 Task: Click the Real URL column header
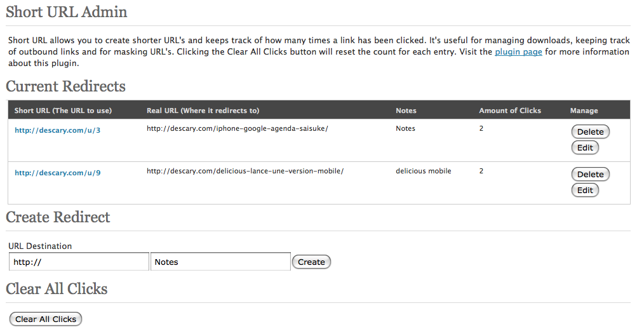coord(203,111)
